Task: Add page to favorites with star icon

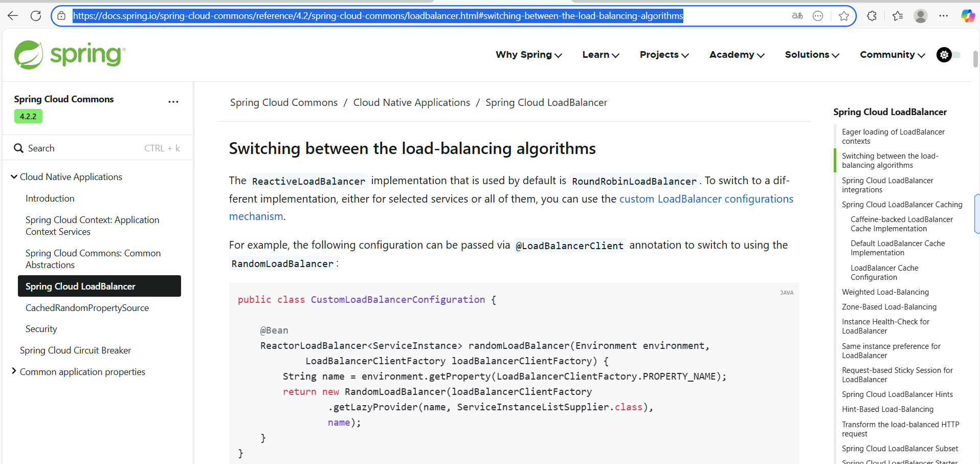Action: coord(844,16)
